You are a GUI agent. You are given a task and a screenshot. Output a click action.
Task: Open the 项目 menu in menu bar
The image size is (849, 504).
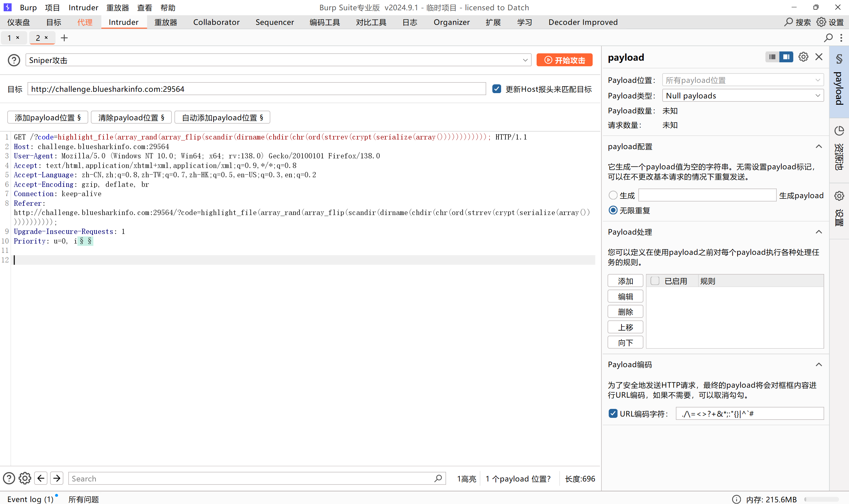52,8
